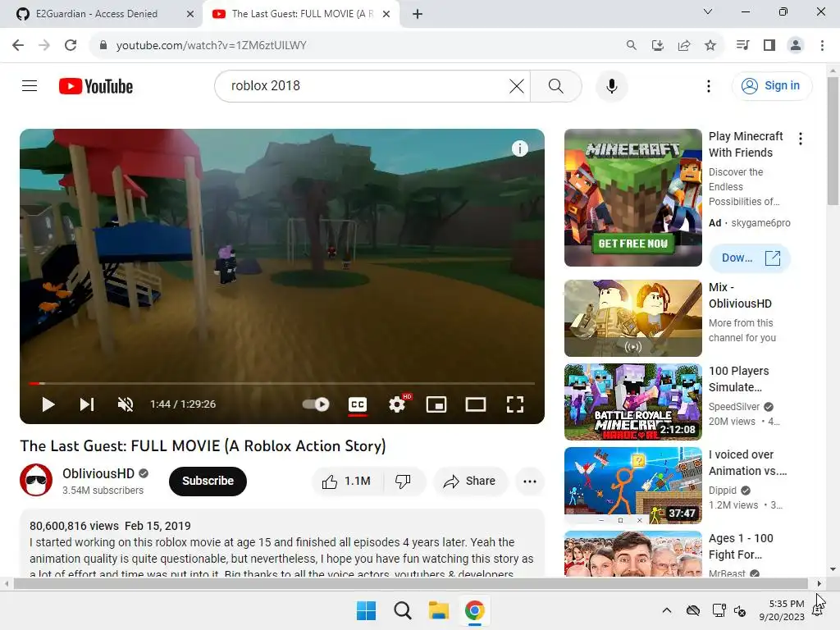Play the paused YouTube video
The image size is (840, 630).
pyautogui.click(x=48, y=404)
